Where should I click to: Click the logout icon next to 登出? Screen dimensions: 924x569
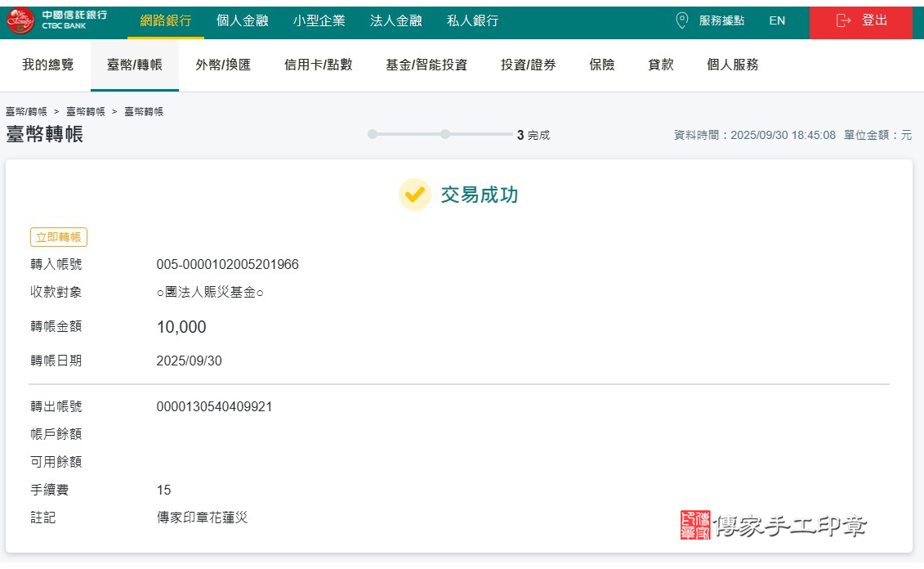[841, 22]
